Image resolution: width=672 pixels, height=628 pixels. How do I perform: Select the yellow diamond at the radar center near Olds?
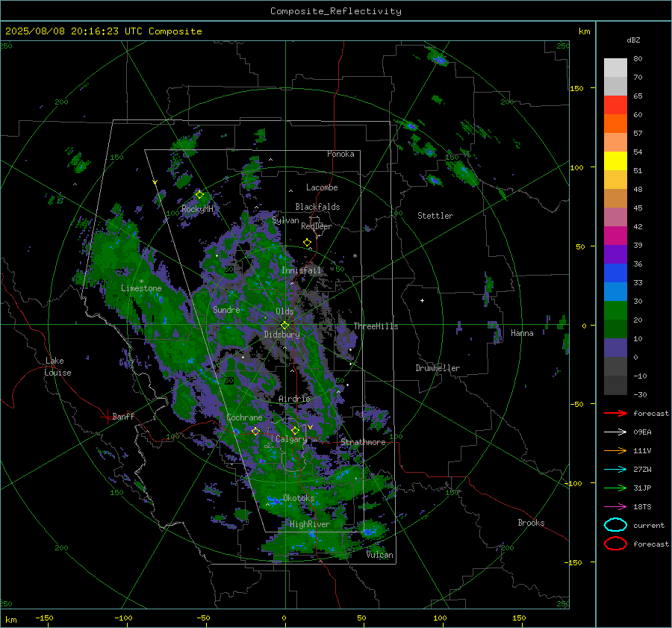[x=285, y=326]
